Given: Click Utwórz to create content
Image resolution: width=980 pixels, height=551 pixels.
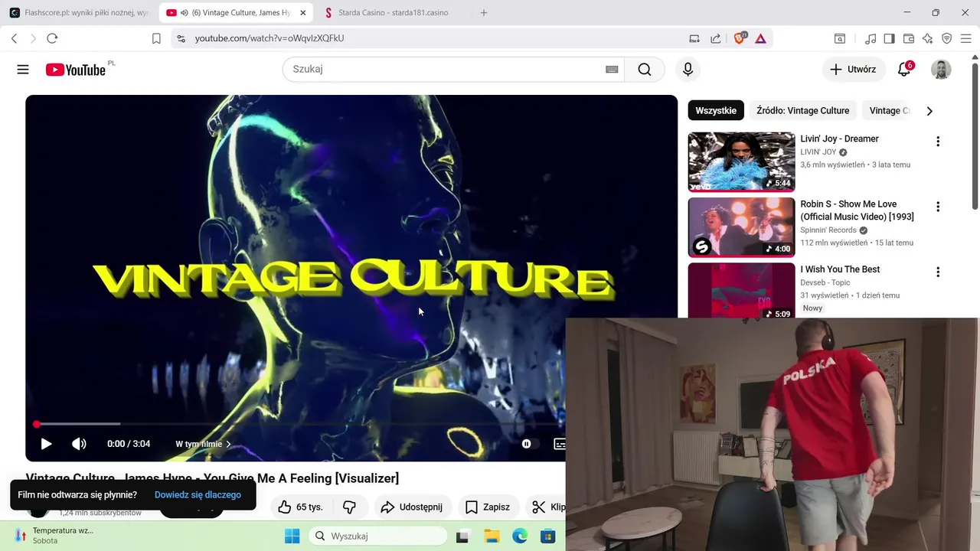Looking at the screenshot, I should (x=853, y=70).
